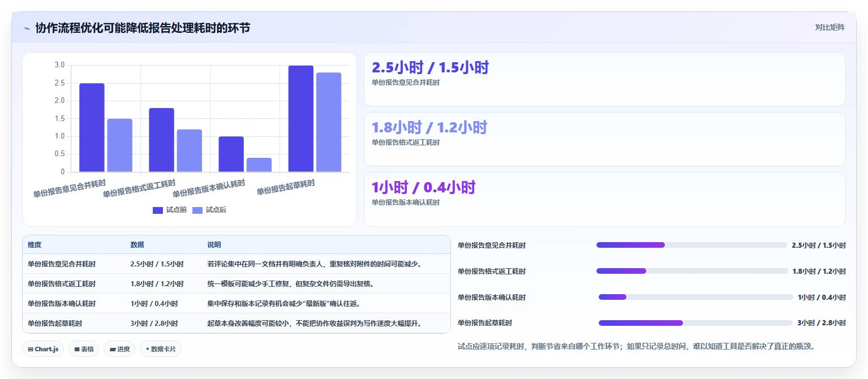
Task: Click table value 1小时 / 0.4小时
Action: [154, 304]
